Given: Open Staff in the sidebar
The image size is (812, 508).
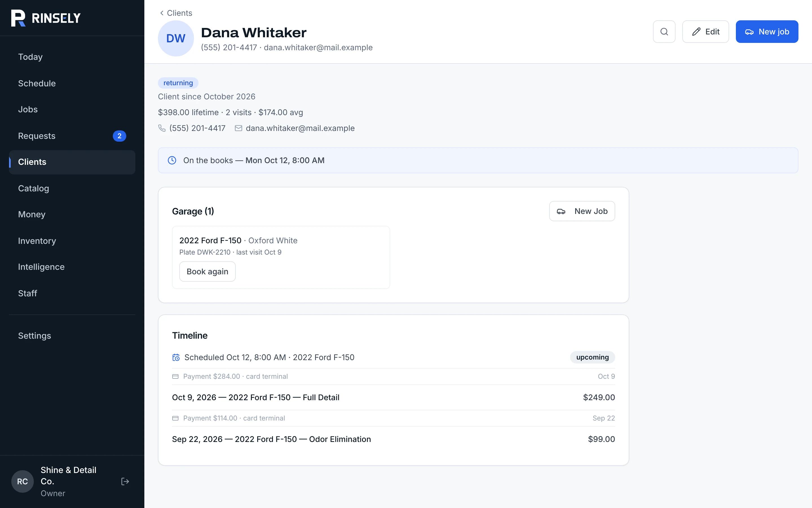Looking at the screenshot, I should (72, 293).
